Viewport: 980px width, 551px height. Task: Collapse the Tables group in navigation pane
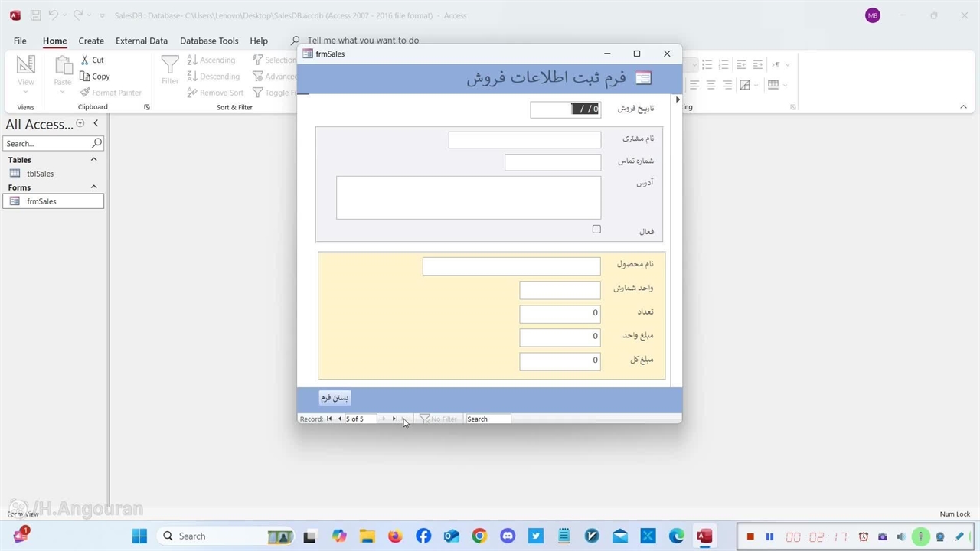click(94, 160)
